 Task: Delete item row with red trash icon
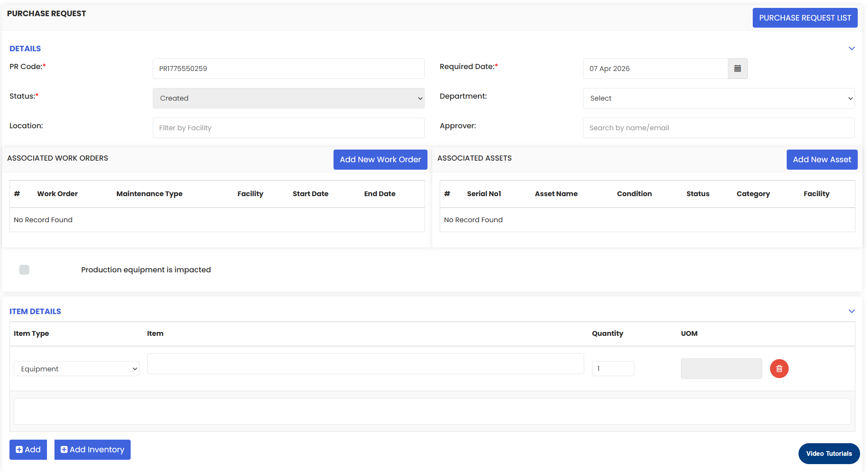pyautogui.click(x=779, y=369)
